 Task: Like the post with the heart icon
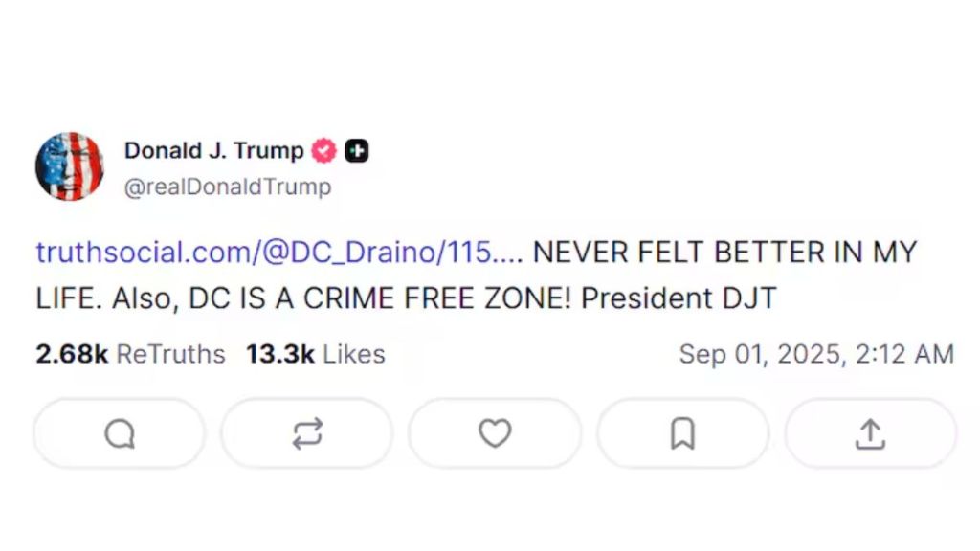click(495, 433)
